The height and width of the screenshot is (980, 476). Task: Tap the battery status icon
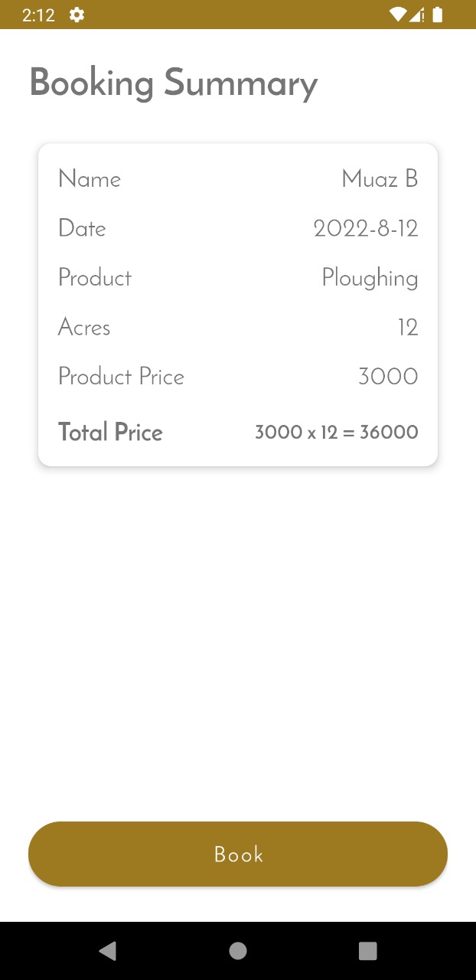coord(438,15)
